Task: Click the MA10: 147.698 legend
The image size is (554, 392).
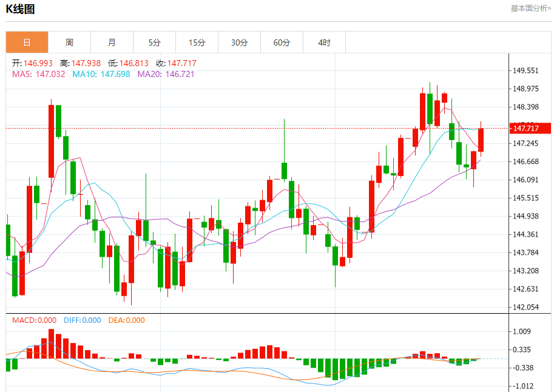Action: coord(101,74)
